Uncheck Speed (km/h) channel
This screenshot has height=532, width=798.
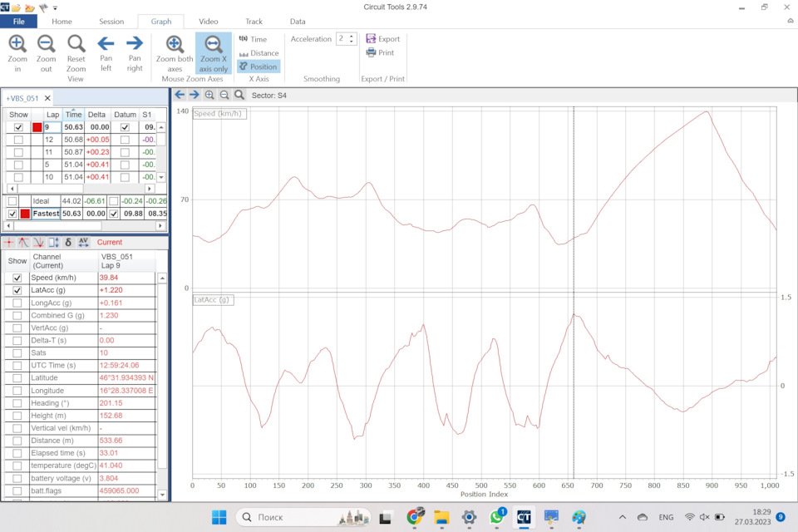pyautogui.click(x=17, y=278)
